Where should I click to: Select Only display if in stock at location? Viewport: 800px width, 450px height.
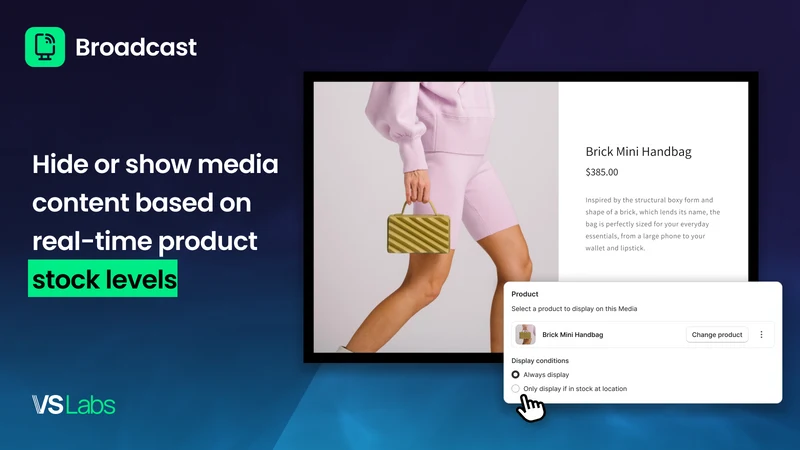515,389
